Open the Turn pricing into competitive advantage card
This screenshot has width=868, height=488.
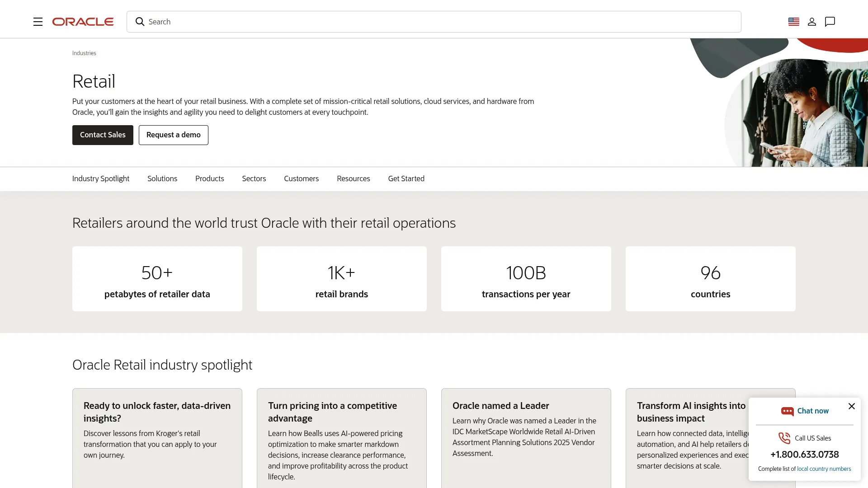pyautogui.click(x=342, y=438)
